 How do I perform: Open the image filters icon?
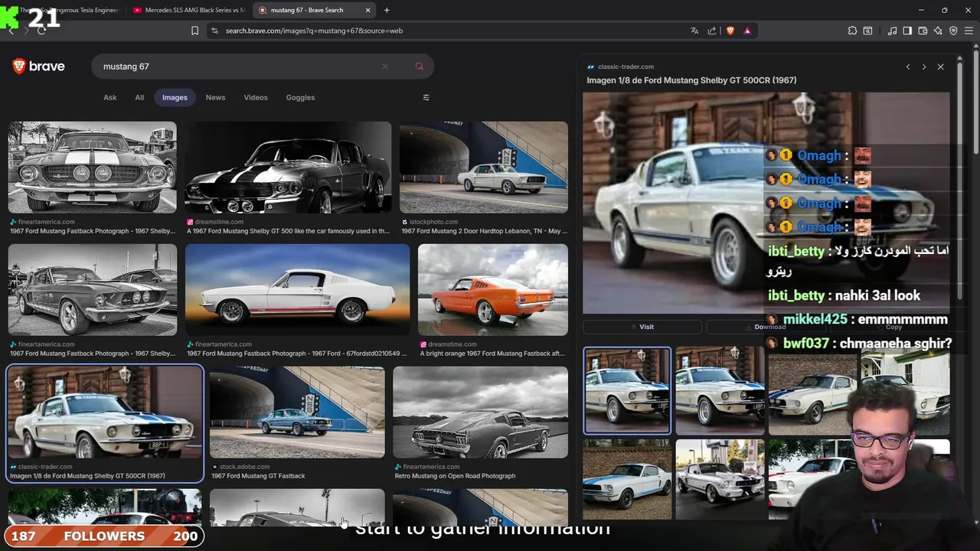426,97
